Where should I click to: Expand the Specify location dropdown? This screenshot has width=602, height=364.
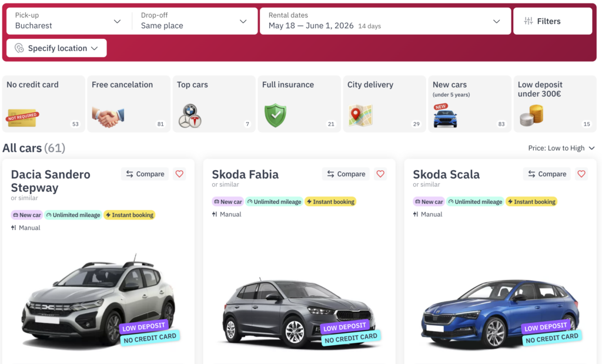[x=56, y=48]
